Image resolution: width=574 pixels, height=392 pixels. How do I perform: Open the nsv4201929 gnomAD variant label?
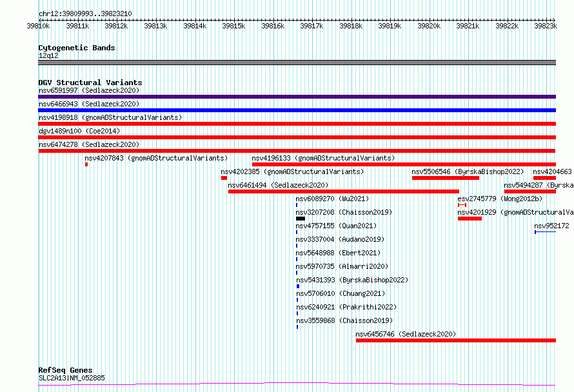coord(515,212)
